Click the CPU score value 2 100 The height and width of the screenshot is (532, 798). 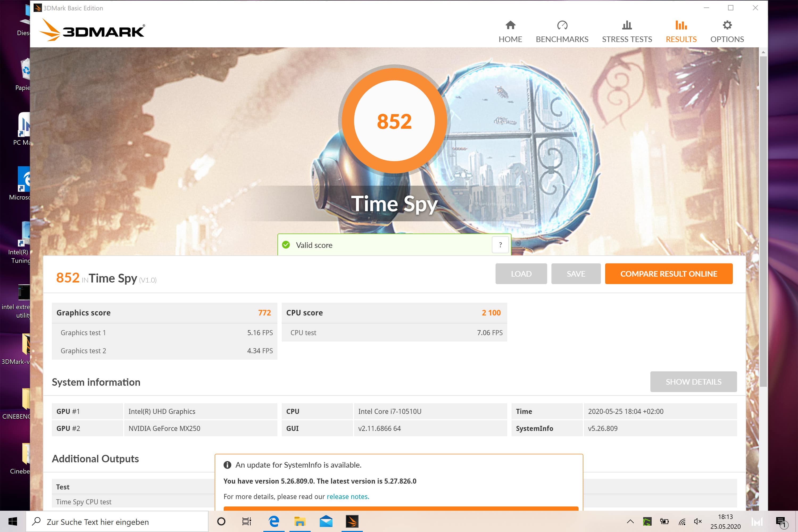coord(491,313)
